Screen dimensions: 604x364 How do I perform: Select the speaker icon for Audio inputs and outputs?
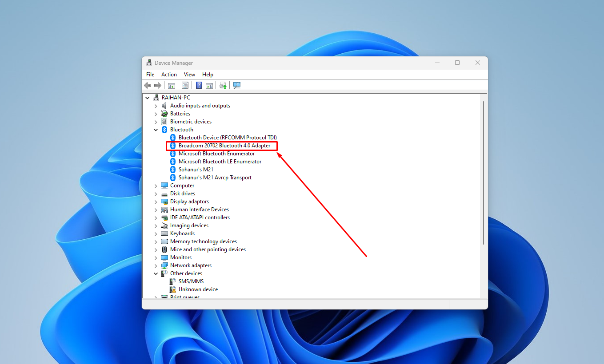(x=164, y=106)
